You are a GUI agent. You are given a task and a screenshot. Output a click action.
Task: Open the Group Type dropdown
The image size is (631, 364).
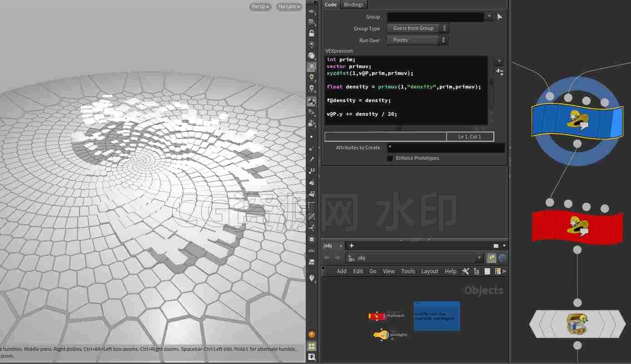tap(418, 28)
